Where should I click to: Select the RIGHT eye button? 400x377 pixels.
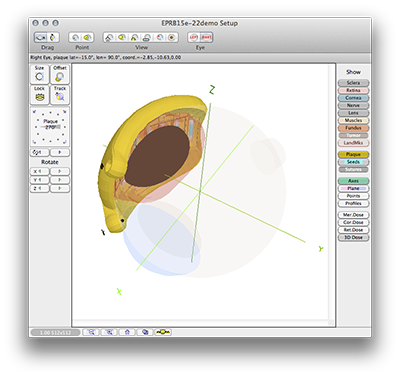206,37
